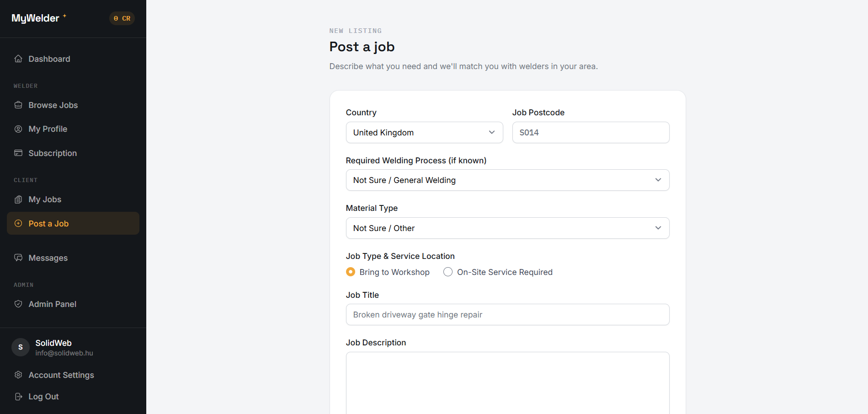Open Browse Jobs in sidebar

pyautogui.click(x=73, y=105)
